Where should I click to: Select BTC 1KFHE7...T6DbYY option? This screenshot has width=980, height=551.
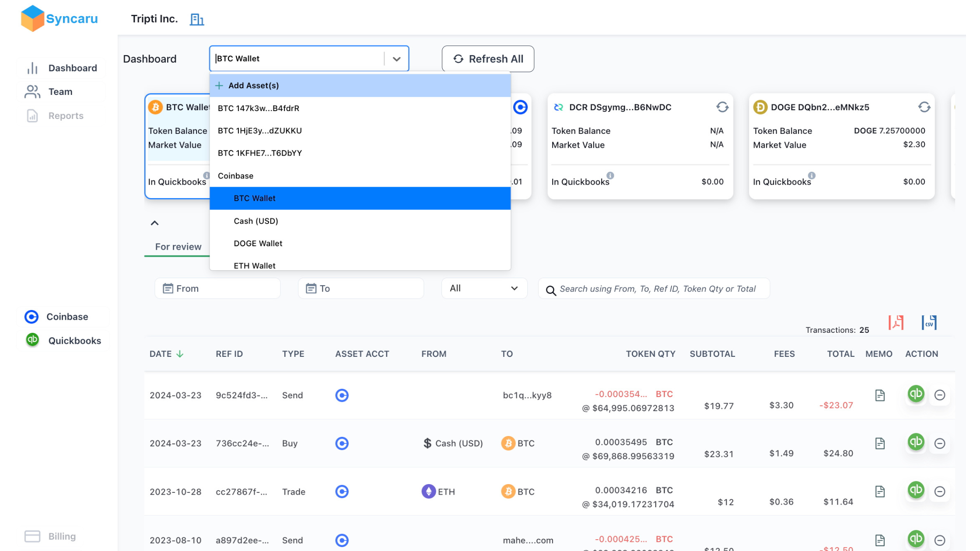pos(360,153)
